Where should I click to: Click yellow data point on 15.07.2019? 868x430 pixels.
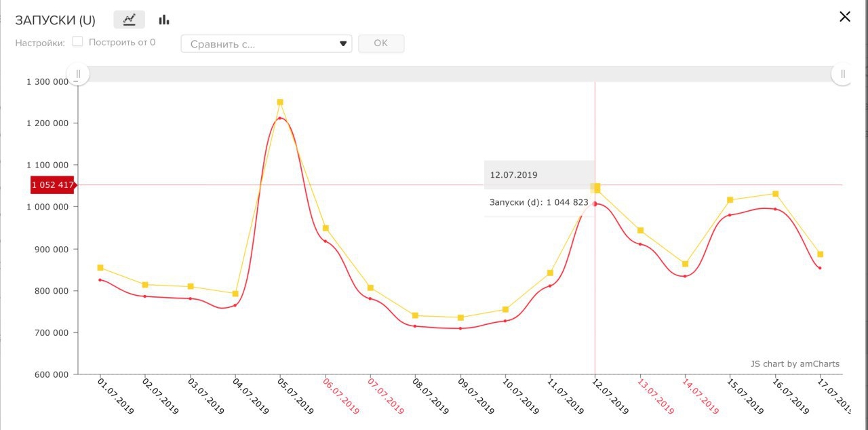coord(730,200)
